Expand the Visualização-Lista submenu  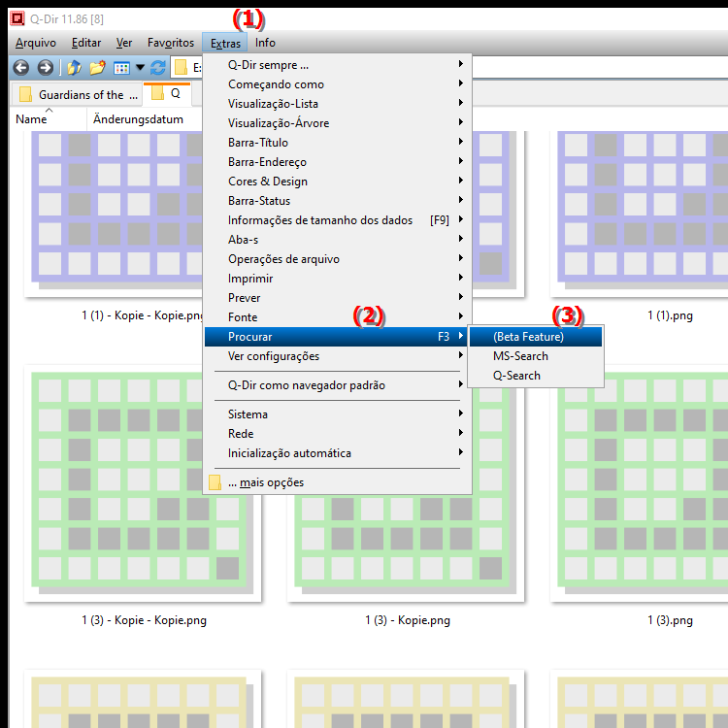(x=338, y=104)
